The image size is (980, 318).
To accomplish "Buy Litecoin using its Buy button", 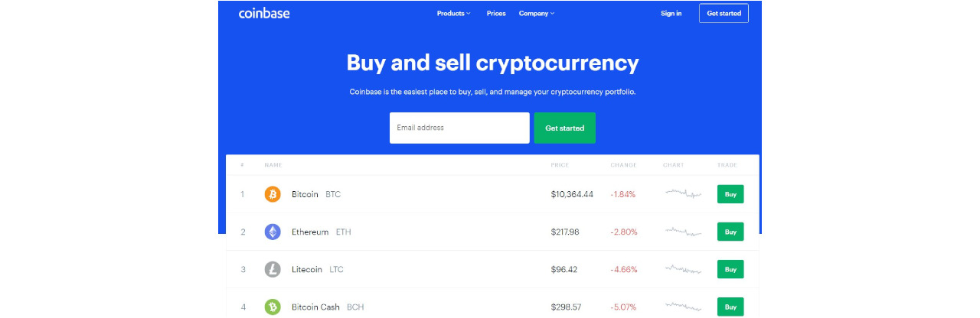I will coord(730,269).
